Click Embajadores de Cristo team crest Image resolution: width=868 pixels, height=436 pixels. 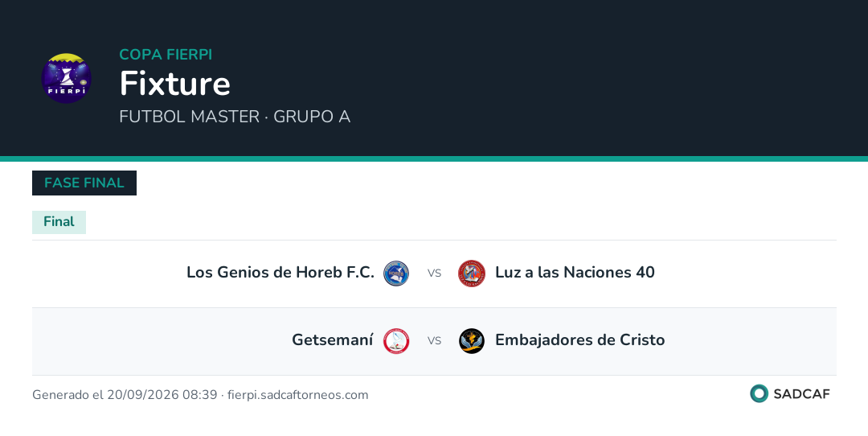(472, 341)
